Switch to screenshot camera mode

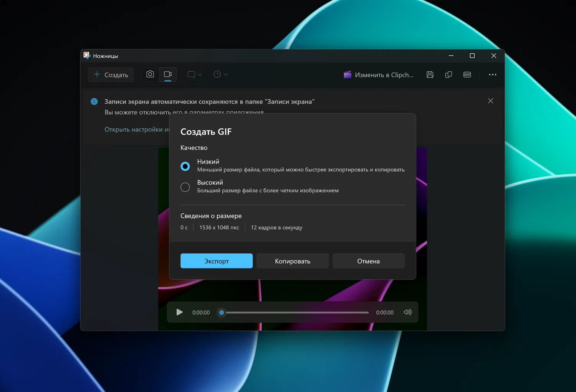(150, 74)
